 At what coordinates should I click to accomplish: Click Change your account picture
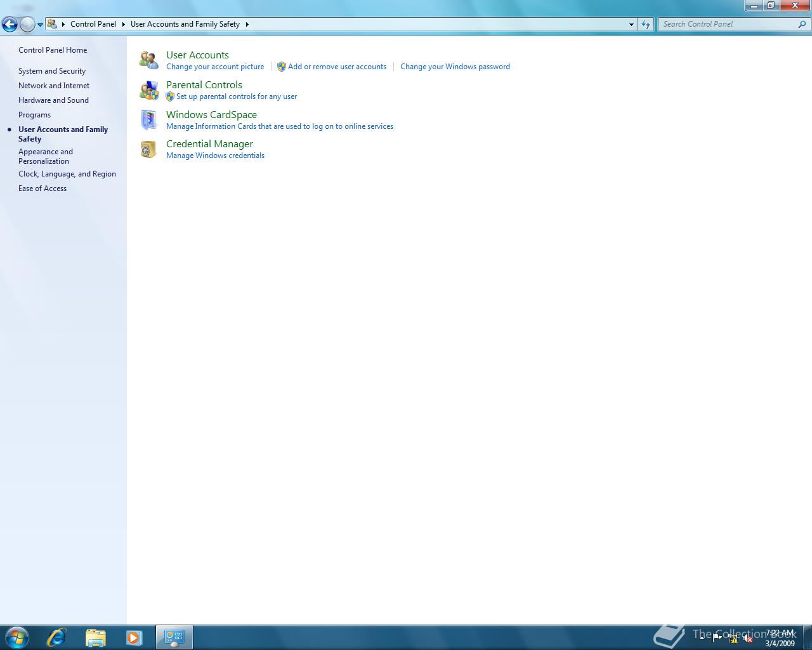point(215,67)
